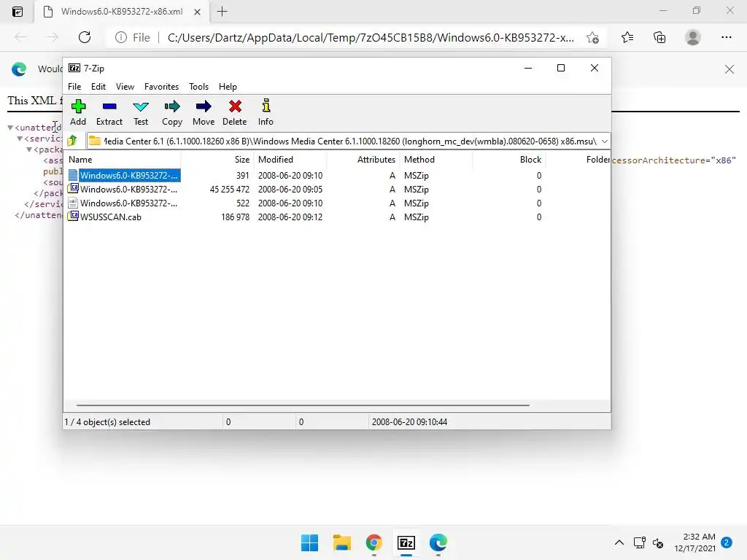Viewport: 747px width, 560px height.
Task: Sort by Attributes column header
Action: [365, 160]
